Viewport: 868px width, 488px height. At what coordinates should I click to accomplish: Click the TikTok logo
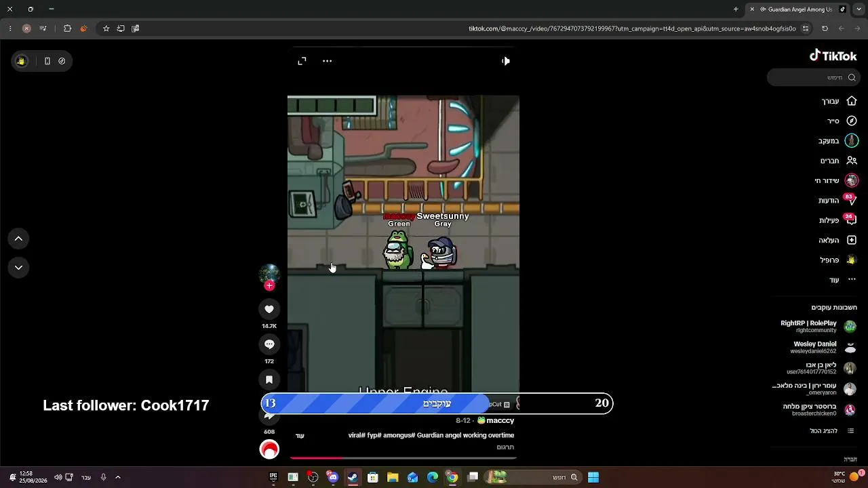pyautogui.click(x=833, y=56)
